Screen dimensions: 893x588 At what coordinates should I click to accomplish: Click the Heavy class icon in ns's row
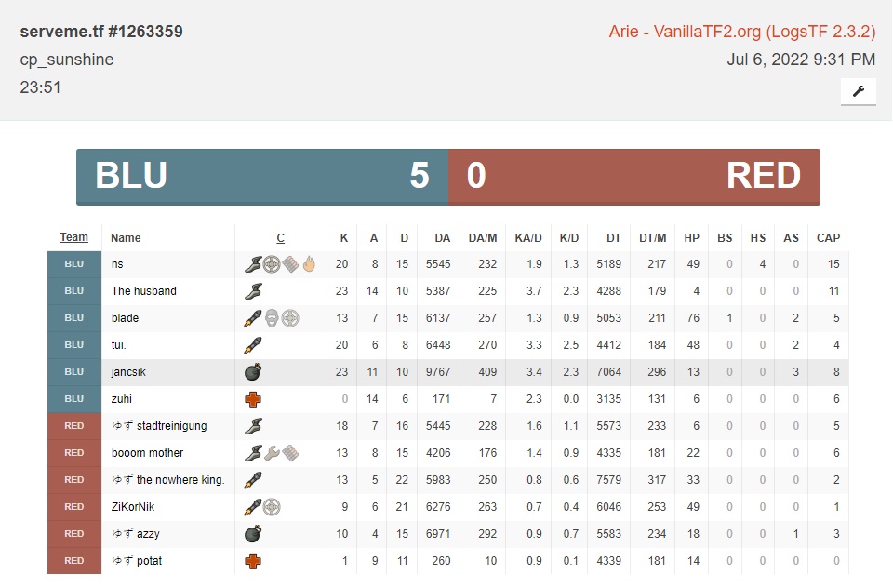click(290, 264)
